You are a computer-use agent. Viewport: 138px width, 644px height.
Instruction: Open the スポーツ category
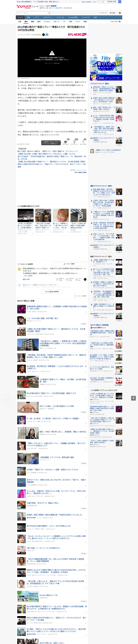56,21
